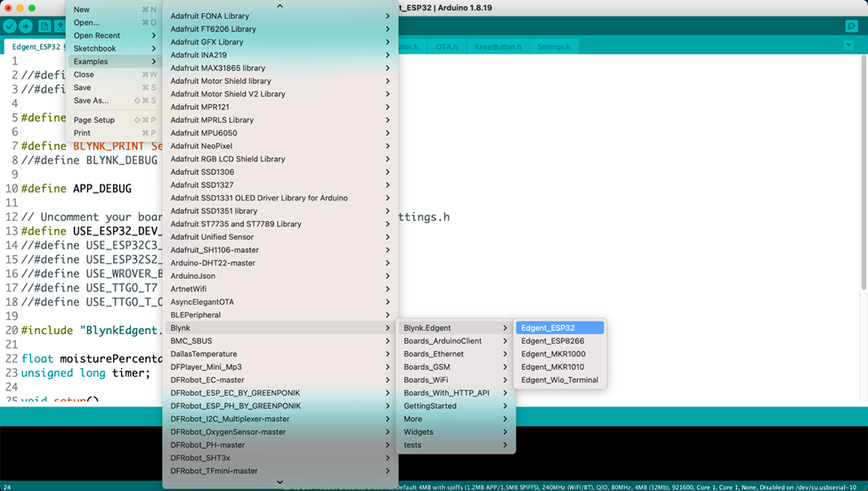Image resolution: width=868 pixels, height=491 pixels.
Task: Open DallasTemperature examples
Action: [x=280, y=354]
